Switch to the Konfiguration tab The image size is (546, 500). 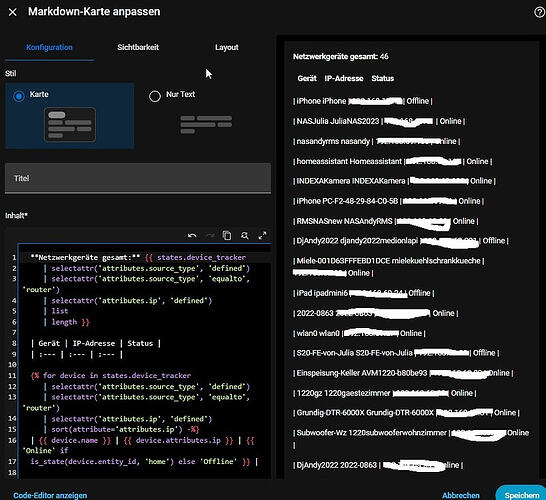tap(49, 47)
